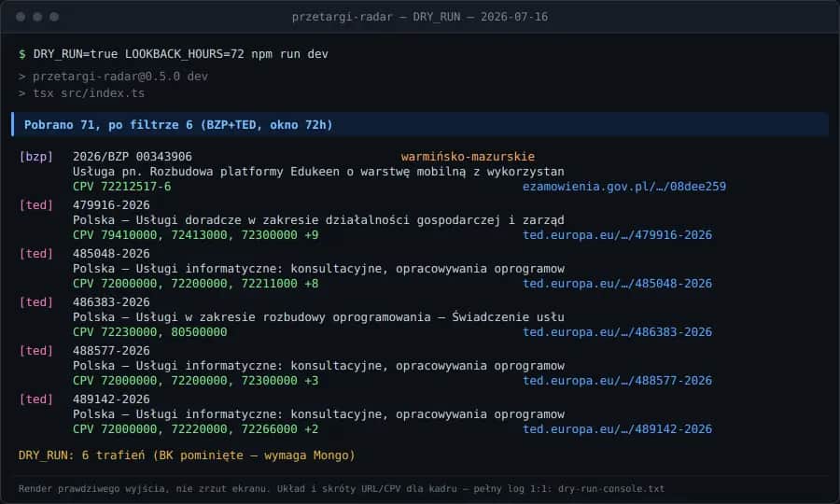
Task: Click the Usługi informatyczne title under 489142-2026
Action: (318, 414)
